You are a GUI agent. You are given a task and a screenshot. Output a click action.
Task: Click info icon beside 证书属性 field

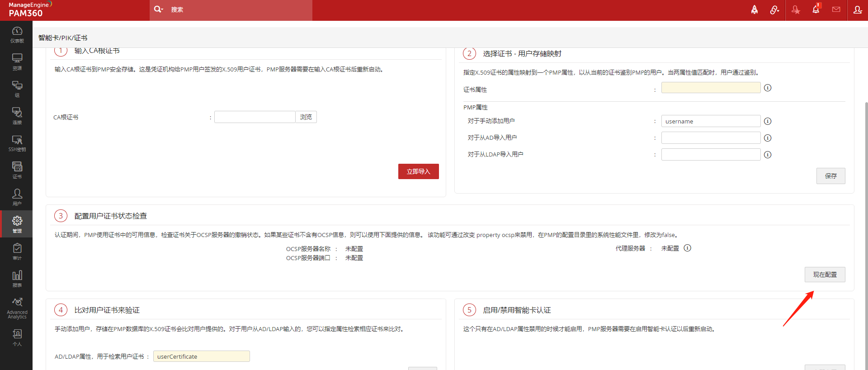click(767, 88)
